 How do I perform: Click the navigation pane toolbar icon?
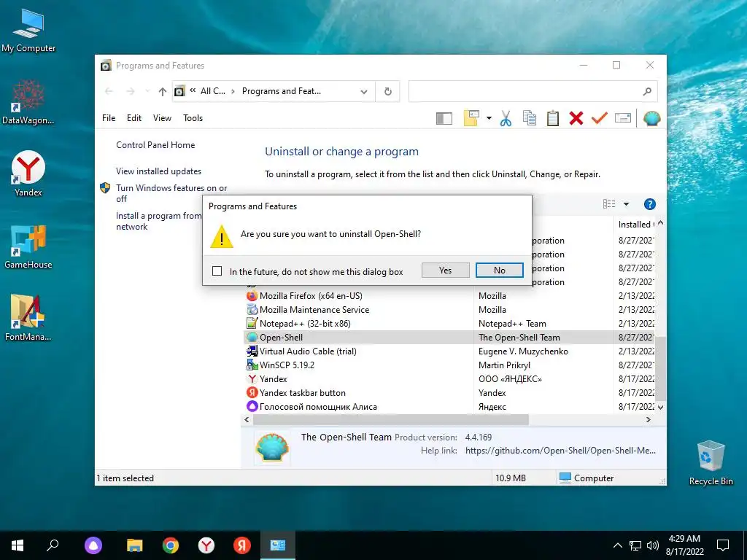[444, 118]
